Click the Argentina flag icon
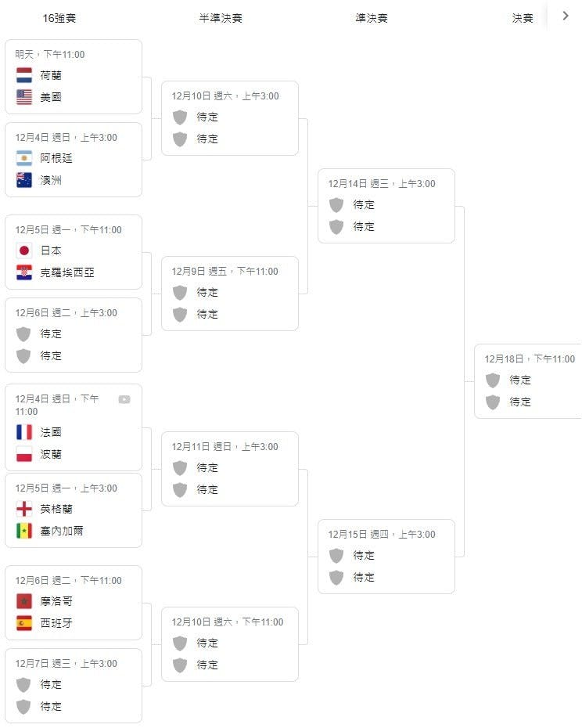 (x=24, y=158)
